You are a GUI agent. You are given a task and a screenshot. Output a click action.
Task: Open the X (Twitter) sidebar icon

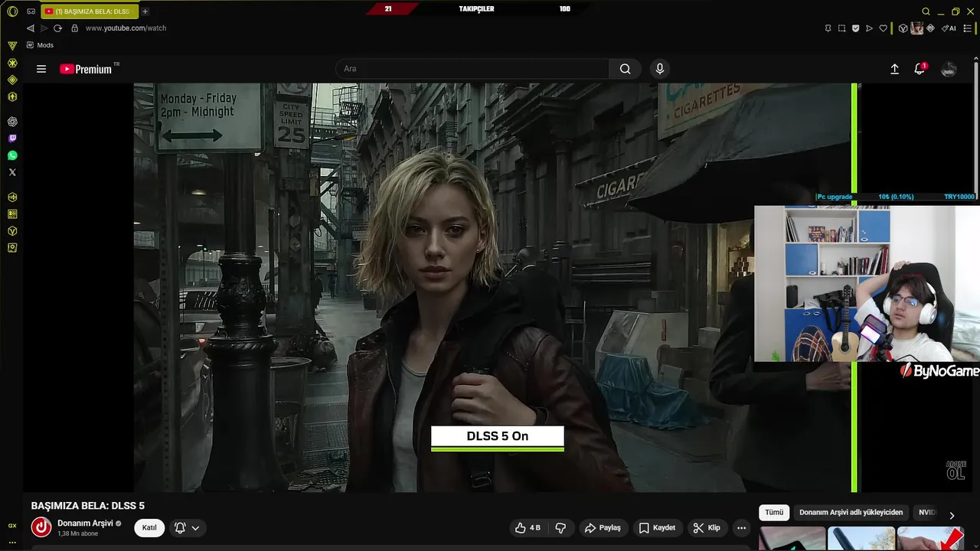coord(12,172)
